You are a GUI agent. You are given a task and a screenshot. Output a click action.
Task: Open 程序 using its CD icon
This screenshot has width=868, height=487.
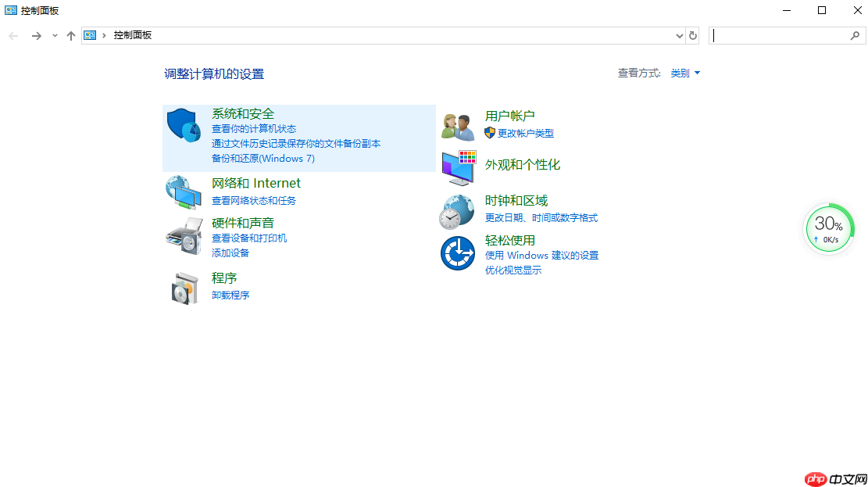(184, 287)
